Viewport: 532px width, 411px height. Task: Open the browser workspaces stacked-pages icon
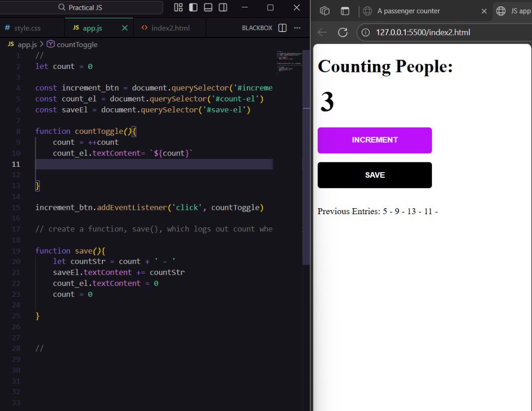tap(324, 11)
